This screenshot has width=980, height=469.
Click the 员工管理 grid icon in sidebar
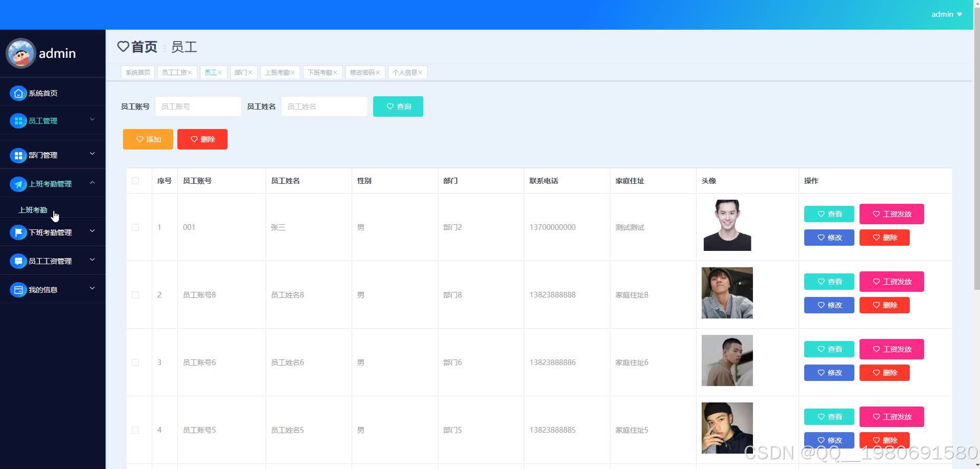(x=18, y=120)
